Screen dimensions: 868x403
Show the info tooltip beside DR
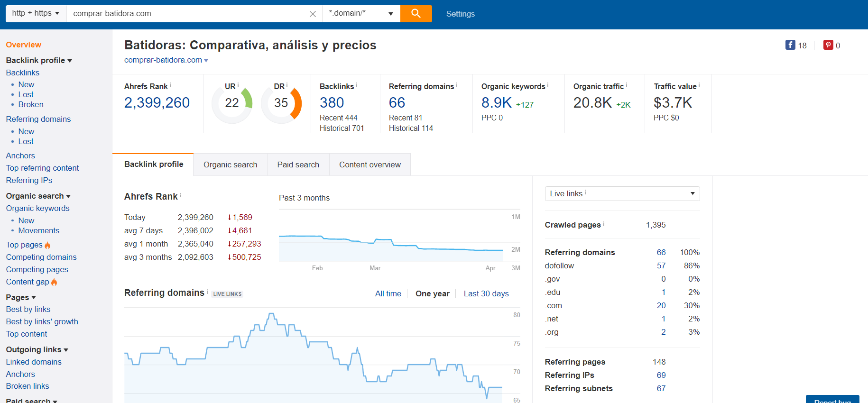(287, 85)
